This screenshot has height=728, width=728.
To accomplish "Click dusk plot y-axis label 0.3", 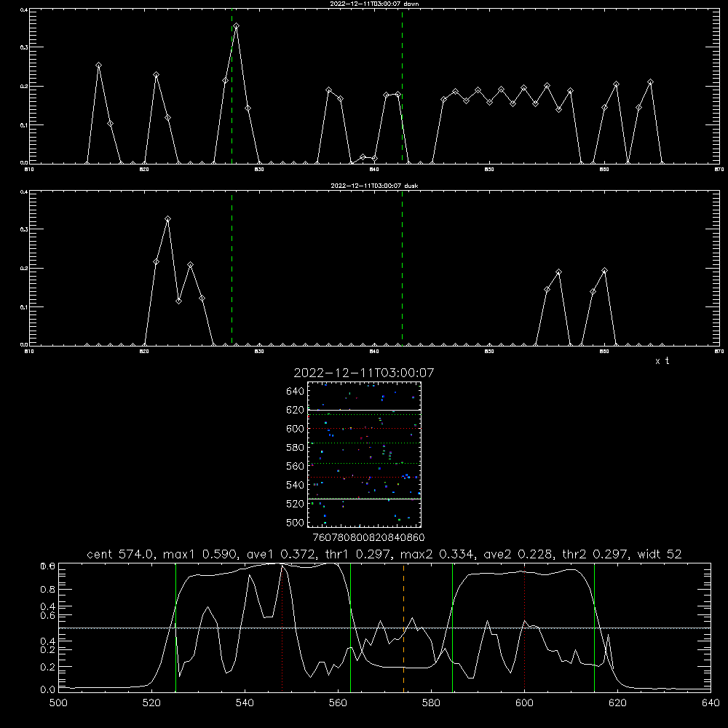I will pos(24,229).
